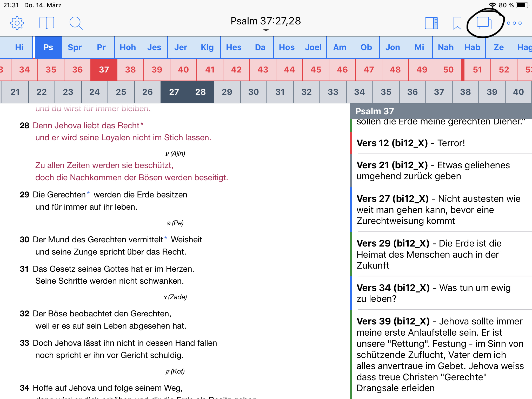Toggle verse 27 selection in the verse bar

click(174, 92)
